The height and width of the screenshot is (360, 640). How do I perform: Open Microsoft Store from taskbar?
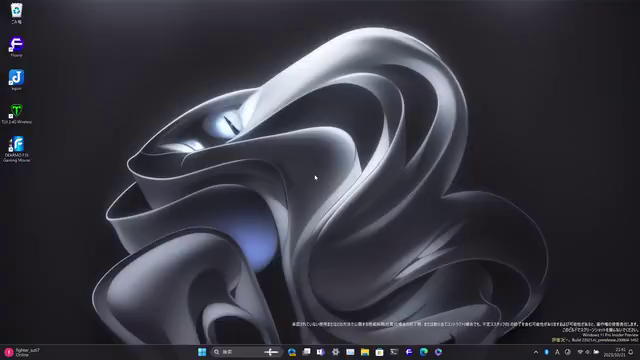click(380, 352)
